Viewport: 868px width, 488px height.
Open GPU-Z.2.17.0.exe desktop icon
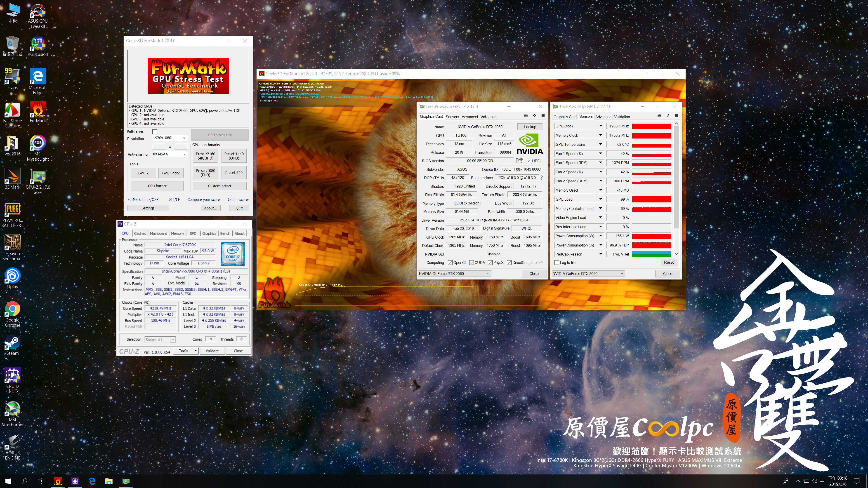pos(38,181)
